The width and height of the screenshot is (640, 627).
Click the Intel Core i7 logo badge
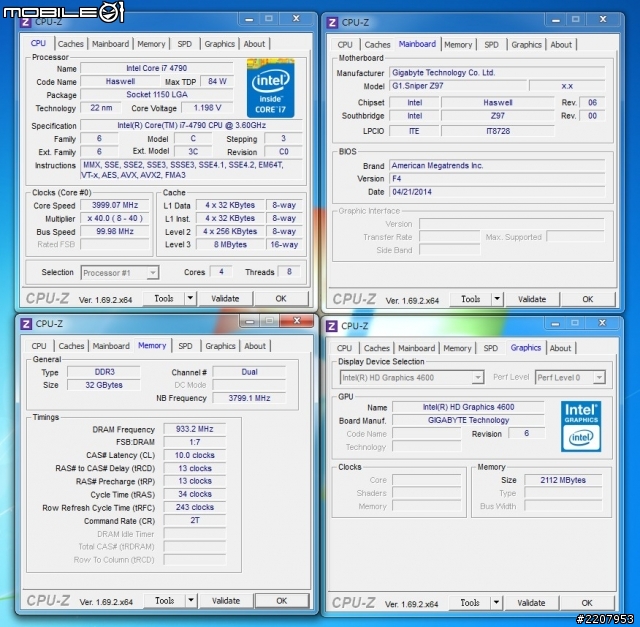point(270,88)
